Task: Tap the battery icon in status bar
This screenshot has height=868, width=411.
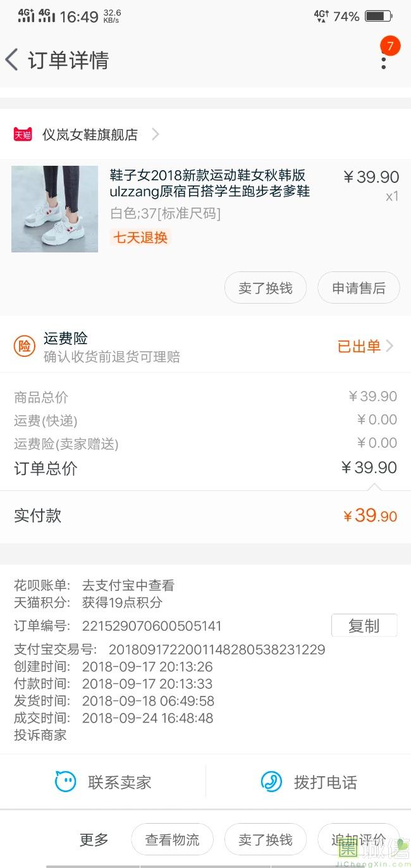Action: tap(378, 16)
